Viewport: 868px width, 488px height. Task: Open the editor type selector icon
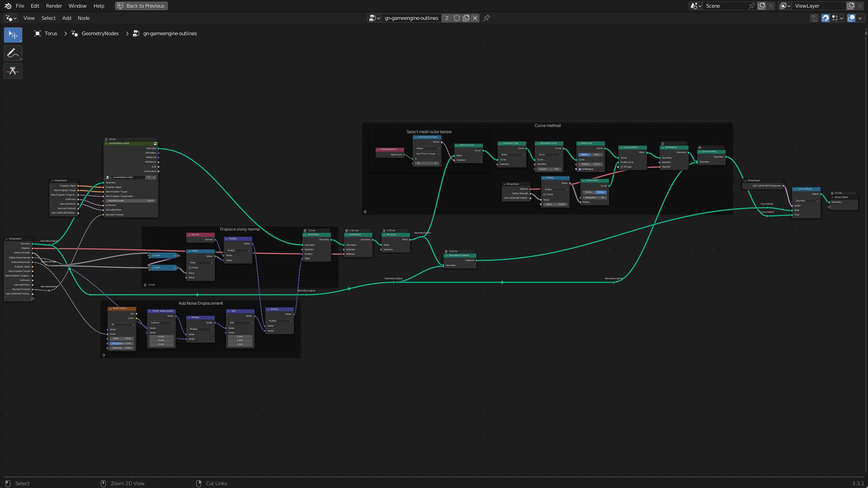(x=11, y=18)
